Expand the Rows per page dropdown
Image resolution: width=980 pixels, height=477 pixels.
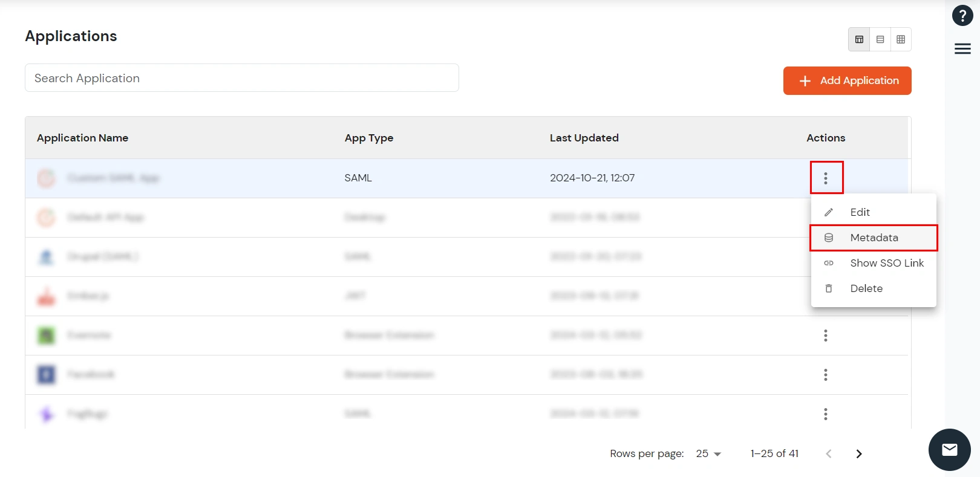coord(708,453)
